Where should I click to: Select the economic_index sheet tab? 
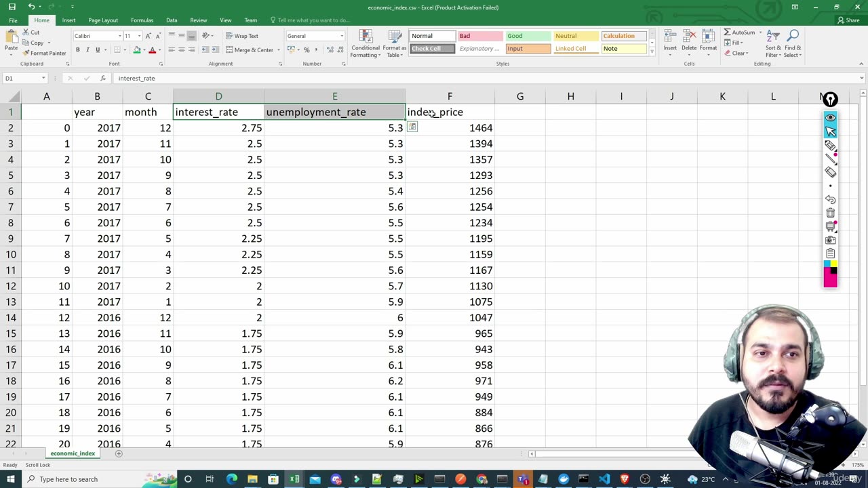[73, 453]
